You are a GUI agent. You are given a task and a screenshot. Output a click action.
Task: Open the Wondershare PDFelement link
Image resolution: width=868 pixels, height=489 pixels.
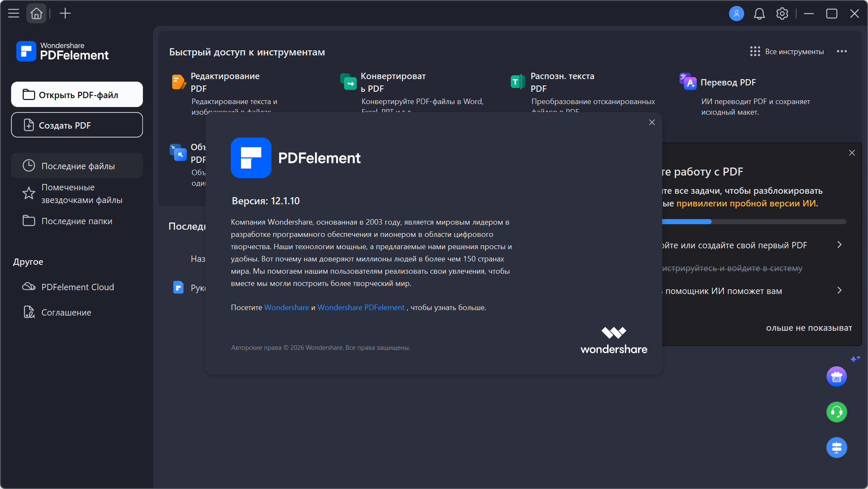[x=361, y=308]
